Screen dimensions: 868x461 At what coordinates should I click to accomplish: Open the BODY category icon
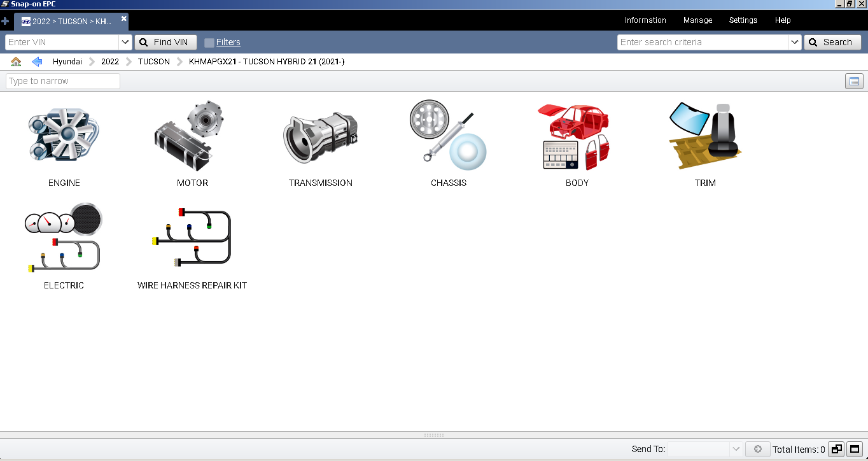[x=575, y=137]
